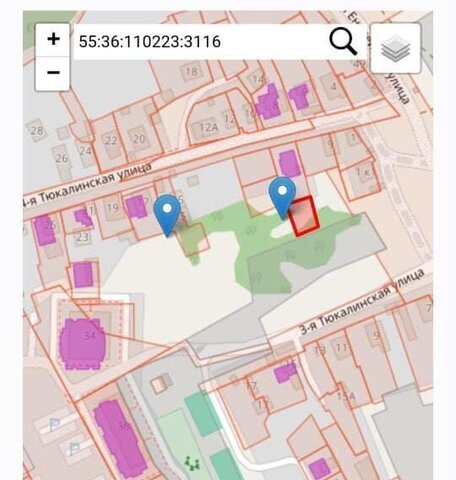Open the map layers switcher
The width and height of the screenshot is (456, 480).
[x=396, y=48]
